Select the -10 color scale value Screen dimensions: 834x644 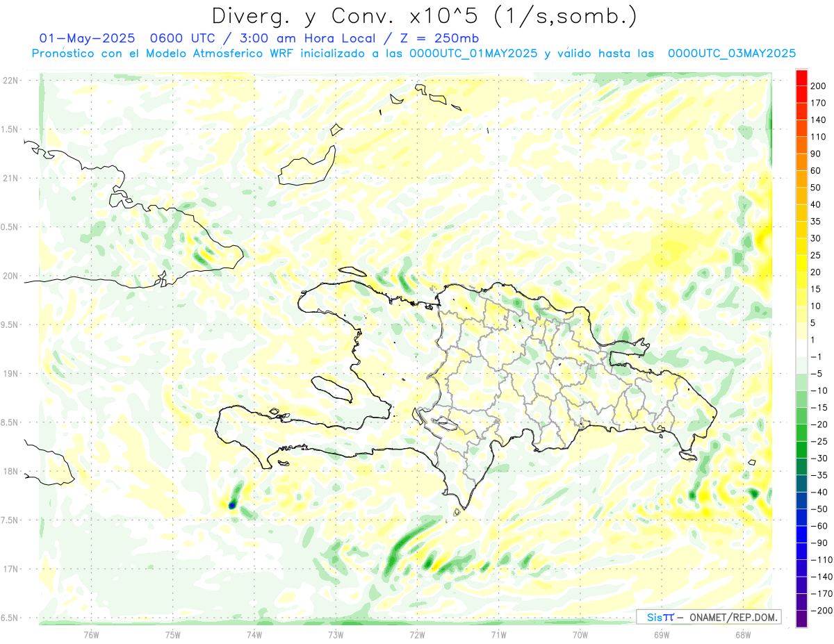[x=821, y=390]
